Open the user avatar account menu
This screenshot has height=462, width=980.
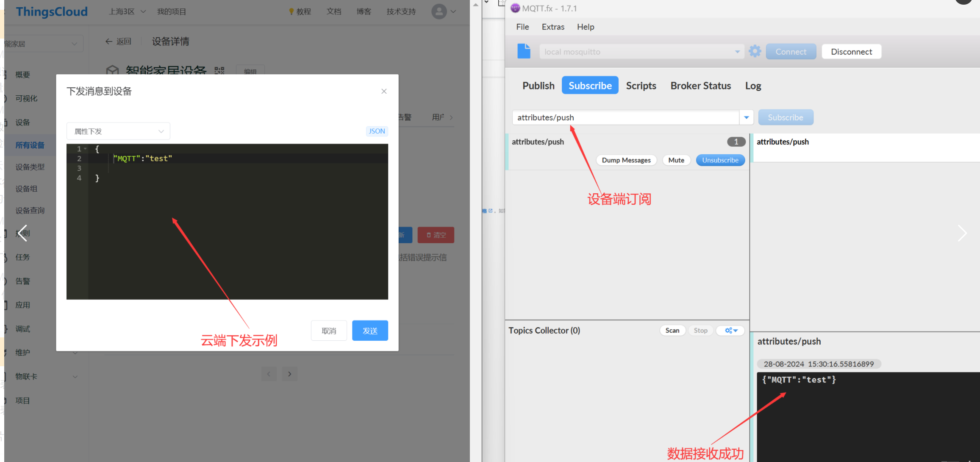click(x=444, y=11)
